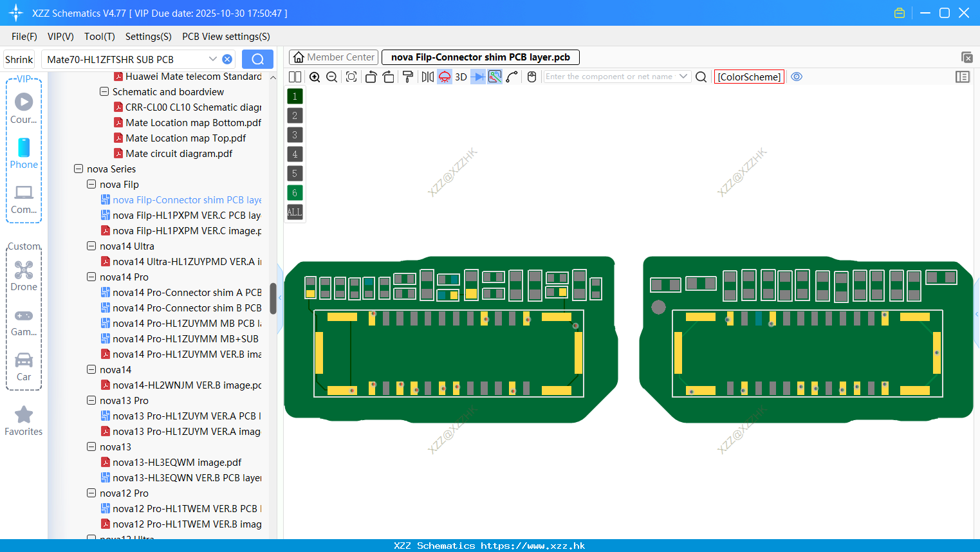Open the Member Center home
The image size is (980, 552).
tap(333, 57)
